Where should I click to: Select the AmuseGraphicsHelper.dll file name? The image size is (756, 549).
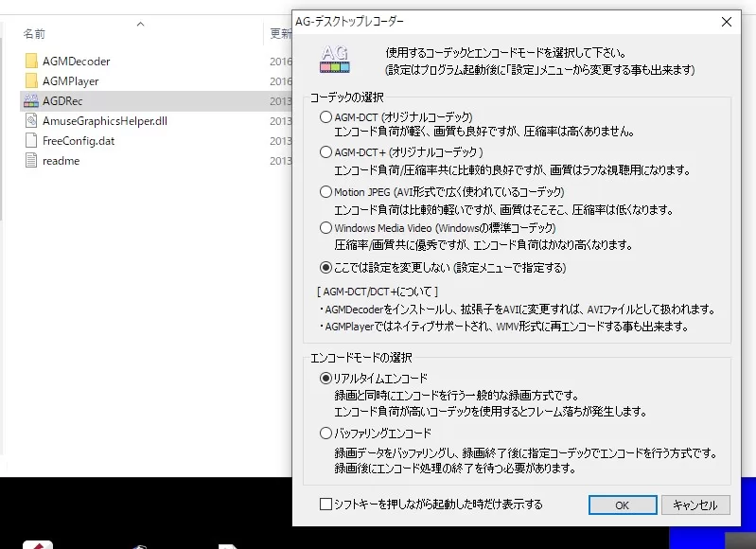pos(105,120)
